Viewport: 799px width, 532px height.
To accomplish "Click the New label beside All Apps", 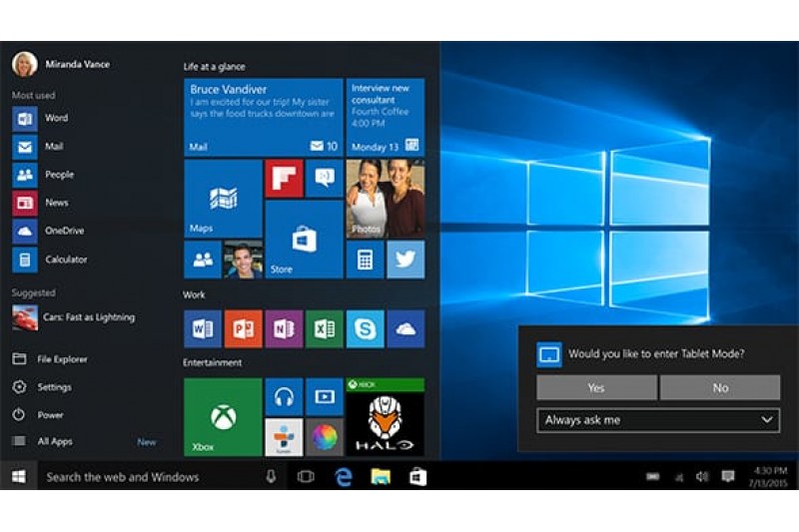I will [147, 442].
